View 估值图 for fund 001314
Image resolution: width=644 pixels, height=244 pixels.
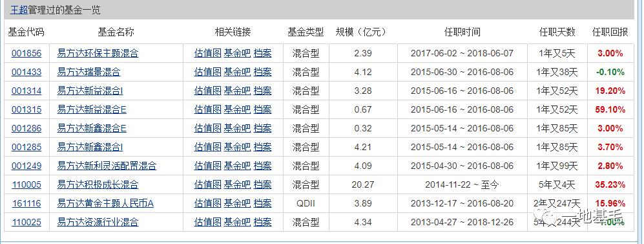[x=207, y=91]
